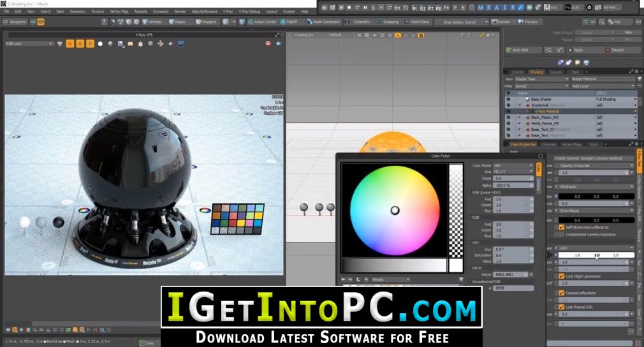Image resolution: width=644 pixels, height=347 pixels.
Task: Toggle Lock fresnel IOR checkbox
Action: coord(562,307)
